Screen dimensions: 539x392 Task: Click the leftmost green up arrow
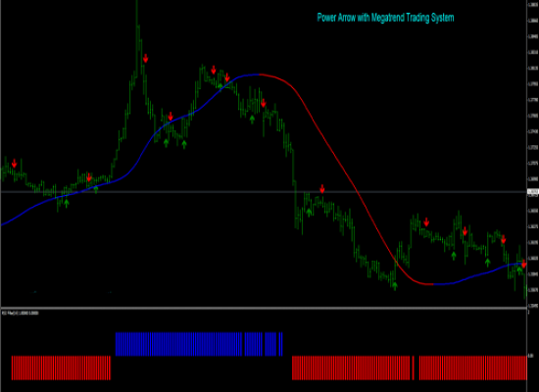[67, 203]
